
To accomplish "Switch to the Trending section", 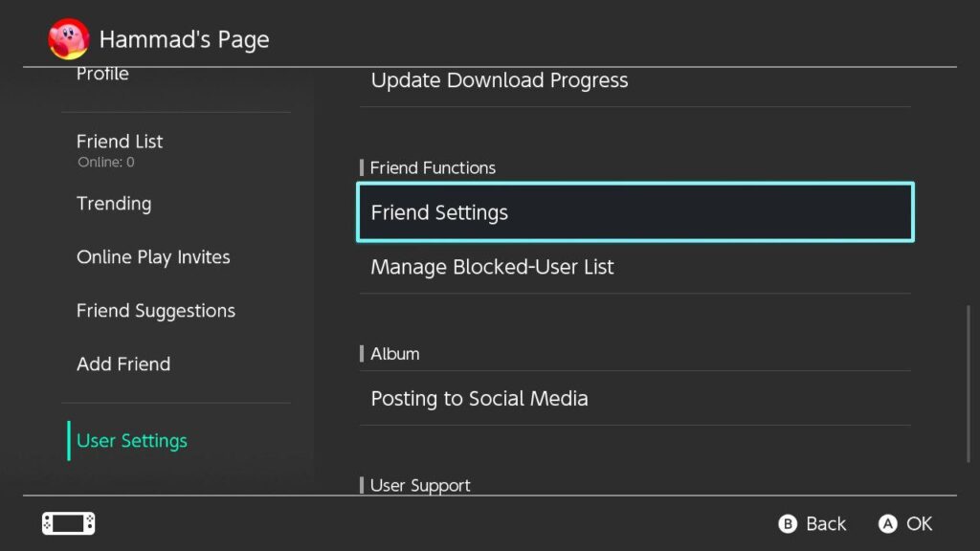I will (114, 204).
